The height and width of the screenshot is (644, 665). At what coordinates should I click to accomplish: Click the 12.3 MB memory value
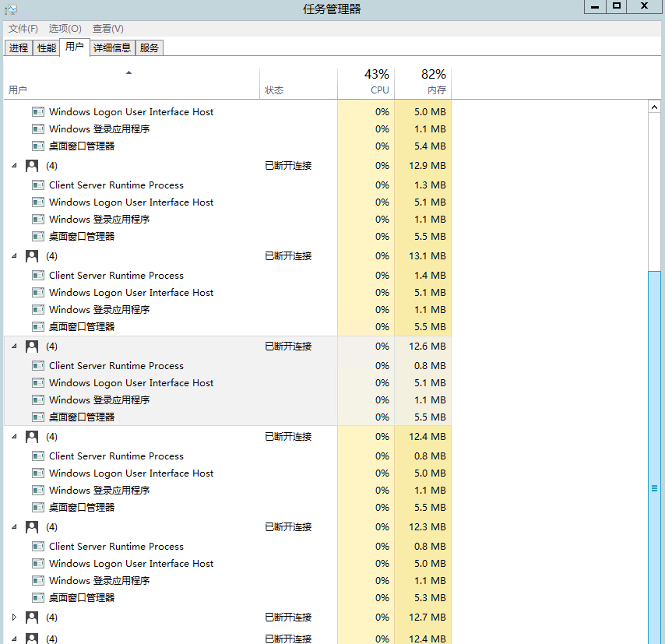pos(427,527)
